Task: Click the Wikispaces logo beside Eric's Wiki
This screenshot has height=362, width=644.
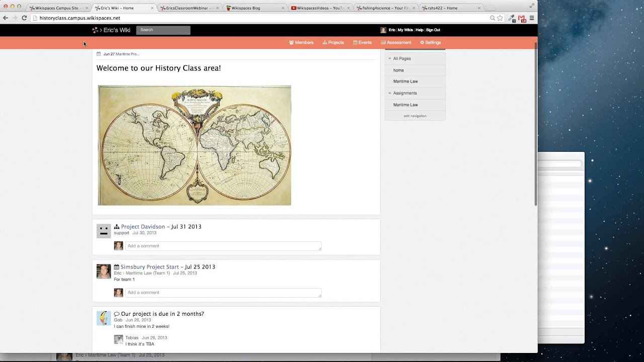Action: click(95, 30)
